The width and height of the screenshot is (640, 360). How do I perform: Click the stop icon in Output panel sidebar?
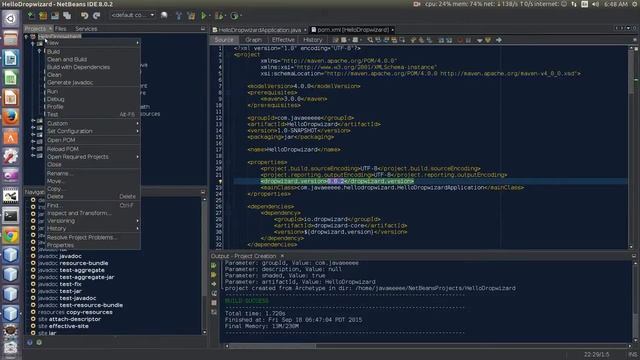pos(213,303)
